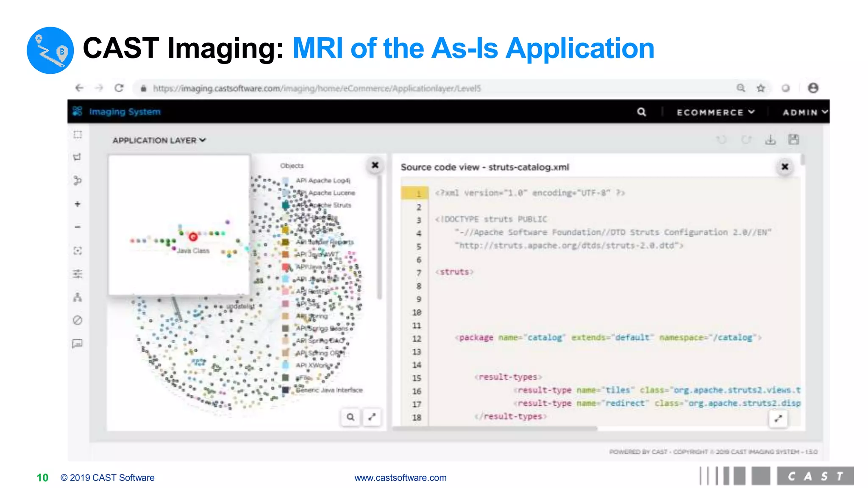Click the redo arrow in toolbar

(x=746, y=139)
